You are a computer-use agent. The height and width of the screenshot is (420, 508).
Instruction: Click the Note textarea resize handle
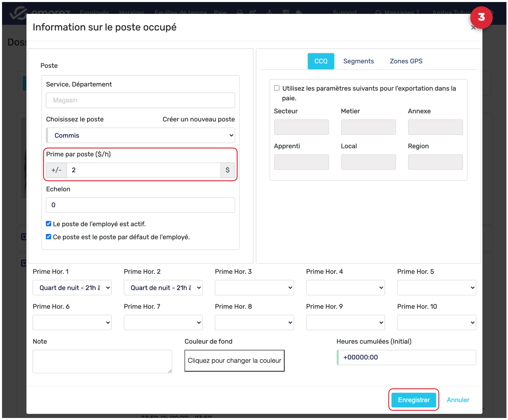coord(170,371)
